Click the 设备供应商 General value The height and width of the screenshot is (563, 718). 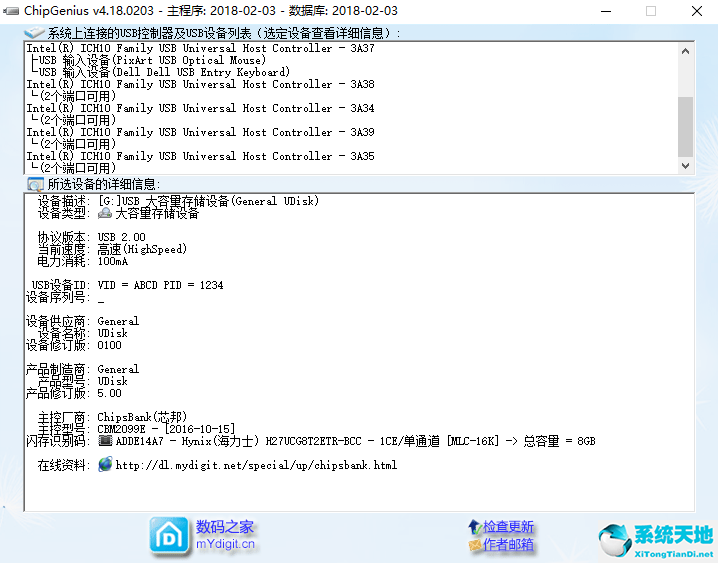click(118, 321)
